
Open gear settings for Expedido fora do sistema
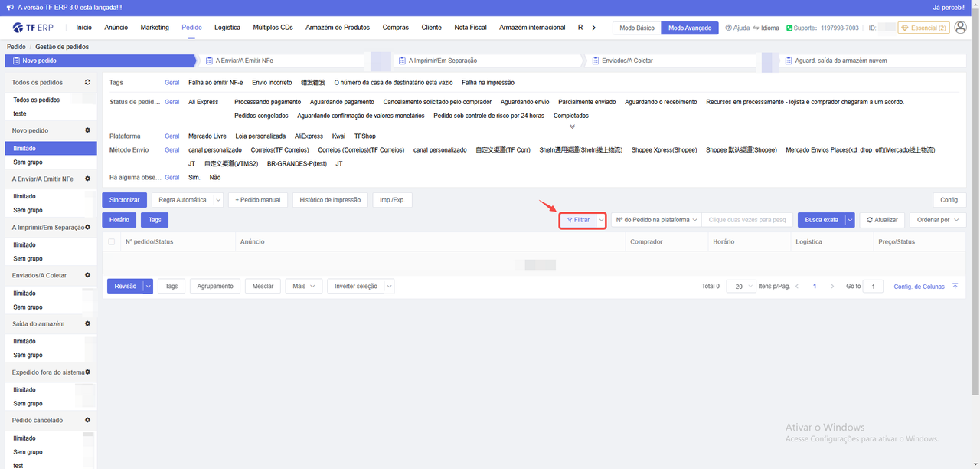87,372
